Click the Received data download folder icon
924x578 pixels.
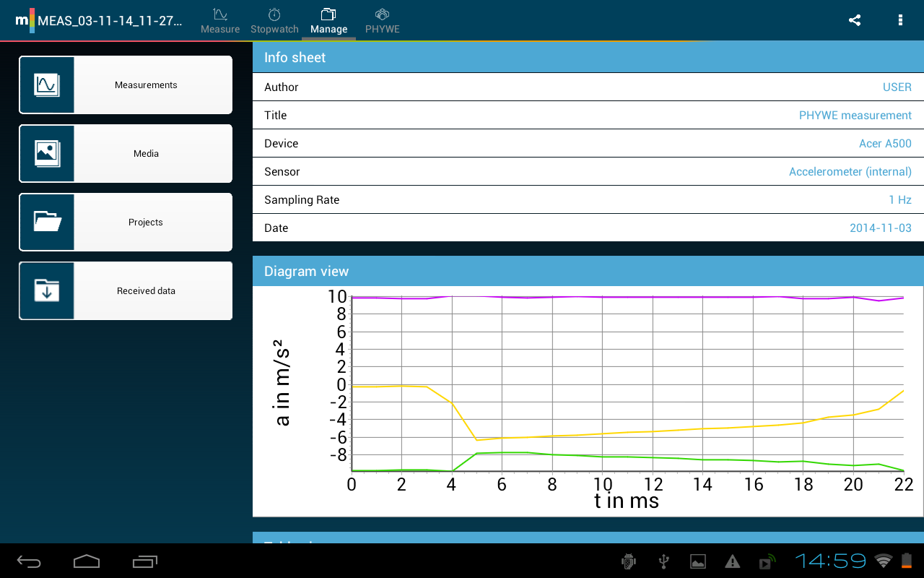47,291
